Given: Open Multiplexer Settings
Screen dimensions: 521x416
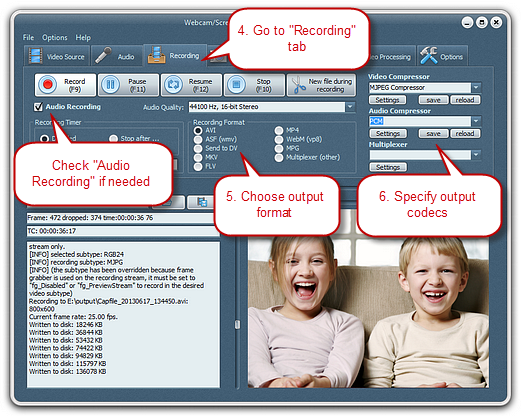Looking at the screenshot, I should click(388, 167).
